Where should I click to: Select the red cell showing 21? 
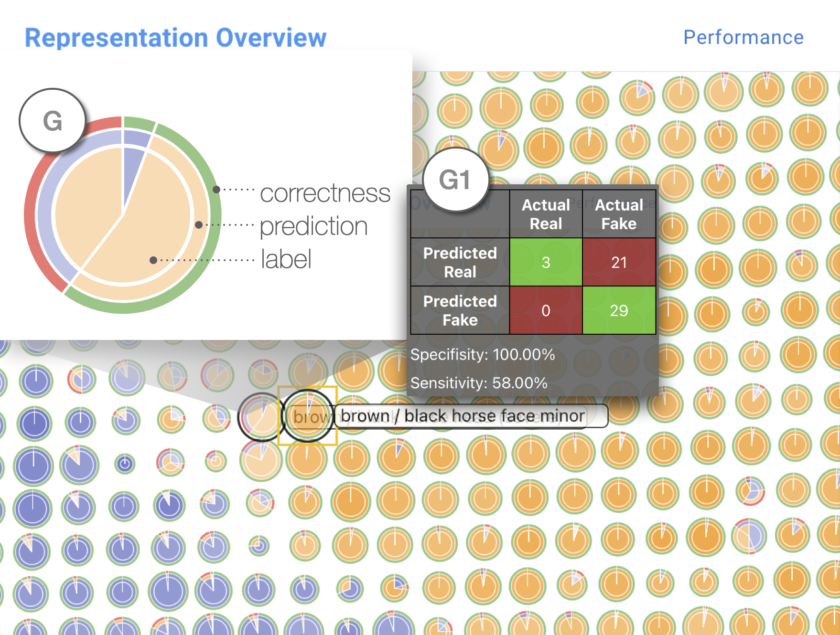point(619,262)
